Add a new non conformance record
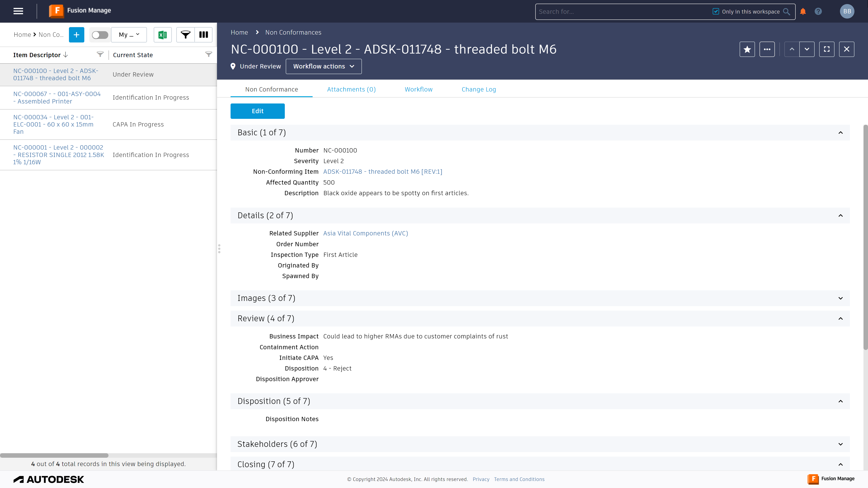This screenshot has width=868, height=488. (x=76, y=35)
